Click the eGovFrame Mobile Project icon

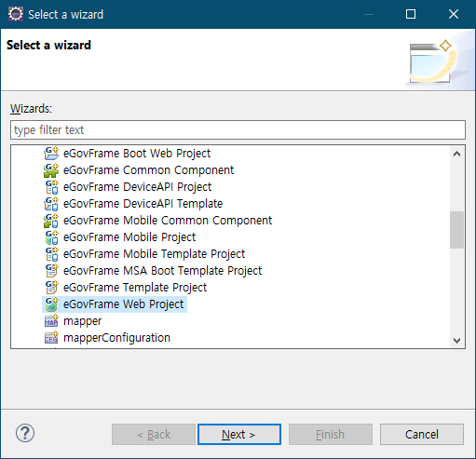pyautogui.click(x=51, y=237)
